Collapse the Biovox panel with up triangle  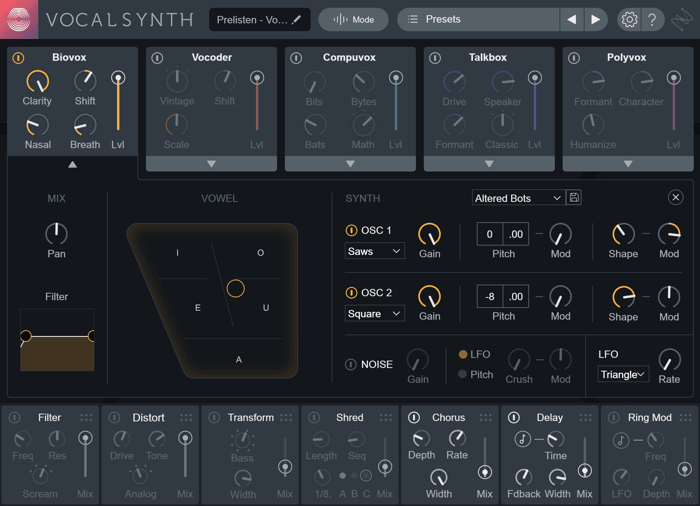(x=72, y=165)
